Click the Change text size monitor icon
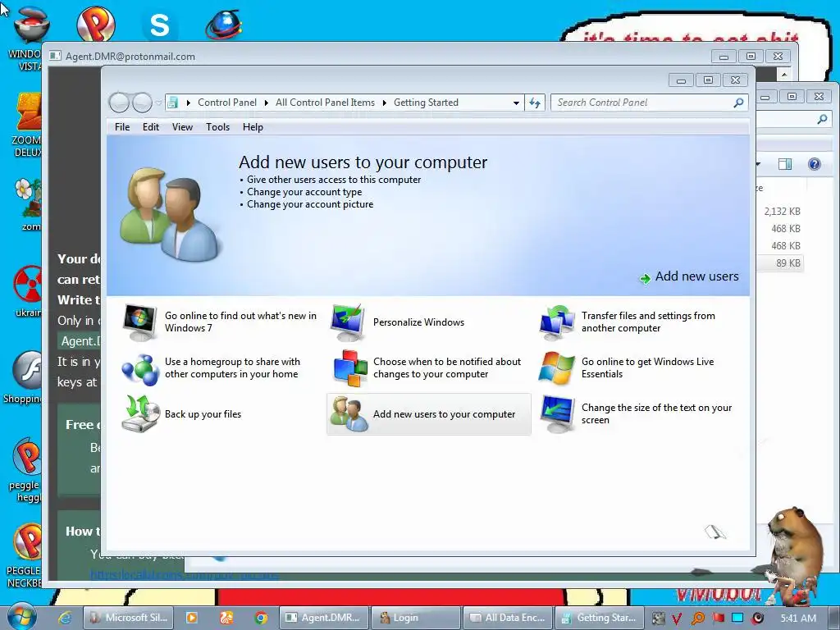This screenshot has width=840, height=630. coord(557,414)
